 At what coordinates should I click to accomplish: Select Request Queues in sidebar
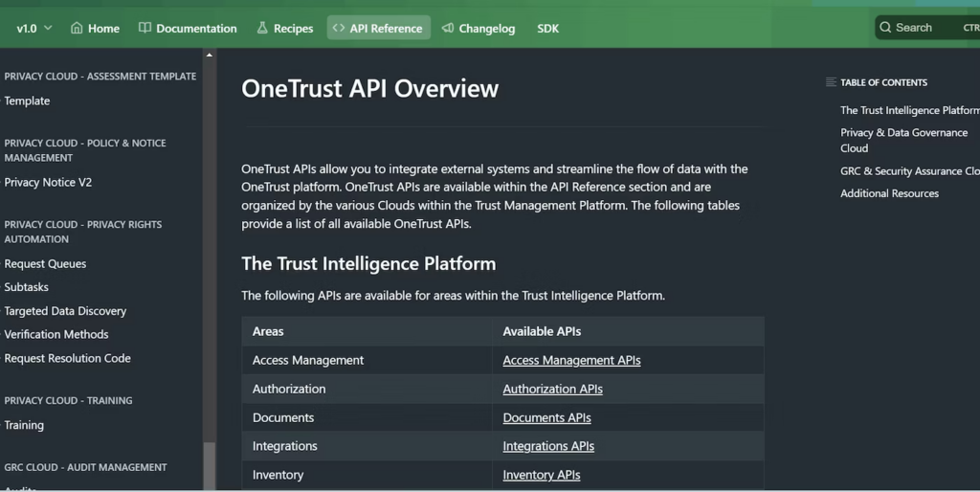[x=45, y=264]
